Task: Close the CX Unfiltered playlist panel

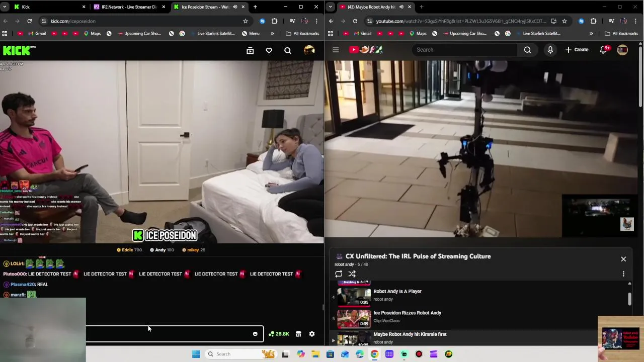Action: pos(623,259)
